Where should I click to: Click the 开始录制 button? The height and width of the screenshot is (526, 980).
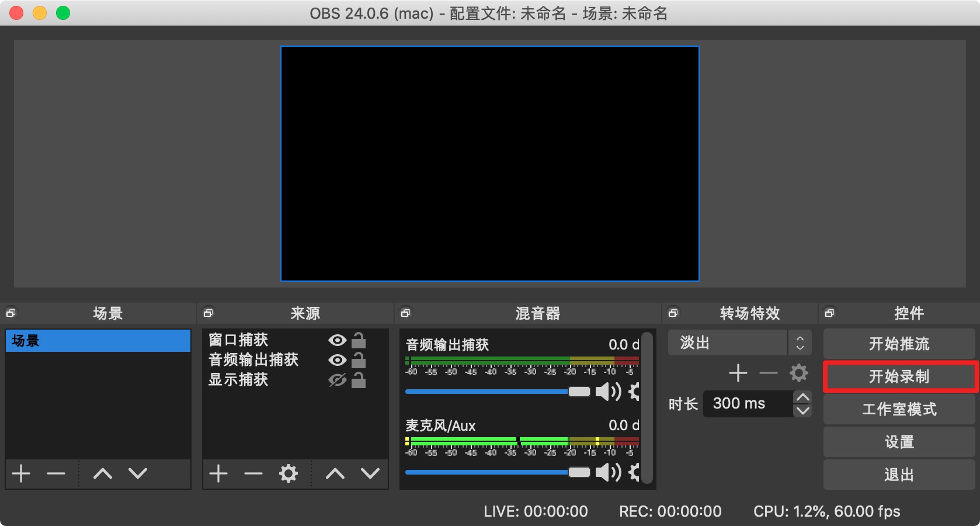pyautogui.click(x=899, y=376)
